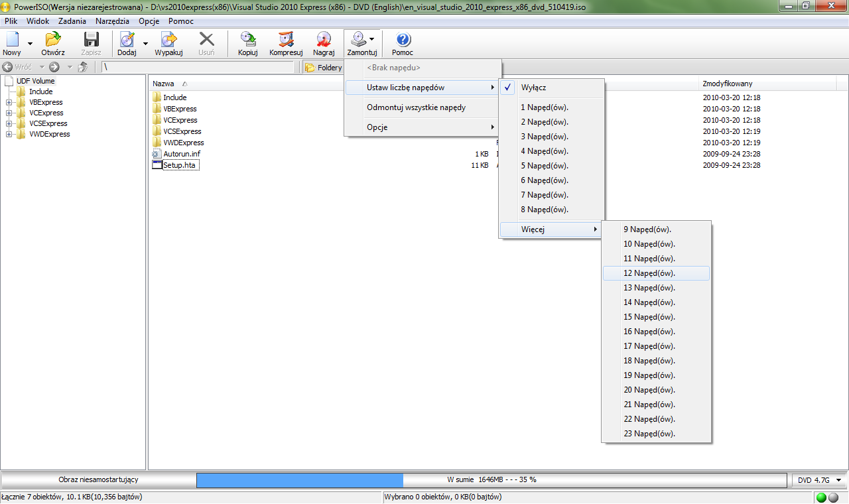
Task: Click the Pomoc (Help) question mark icon
Action: 403,40
